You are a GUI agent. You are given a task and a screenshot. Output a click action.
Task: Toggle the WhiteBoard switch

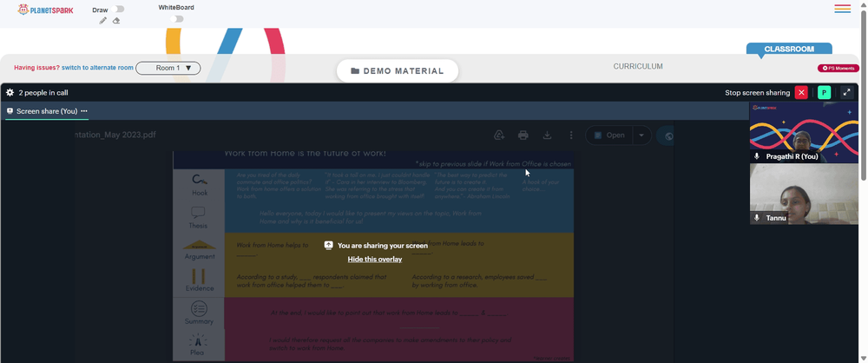[x=176, y=19]
